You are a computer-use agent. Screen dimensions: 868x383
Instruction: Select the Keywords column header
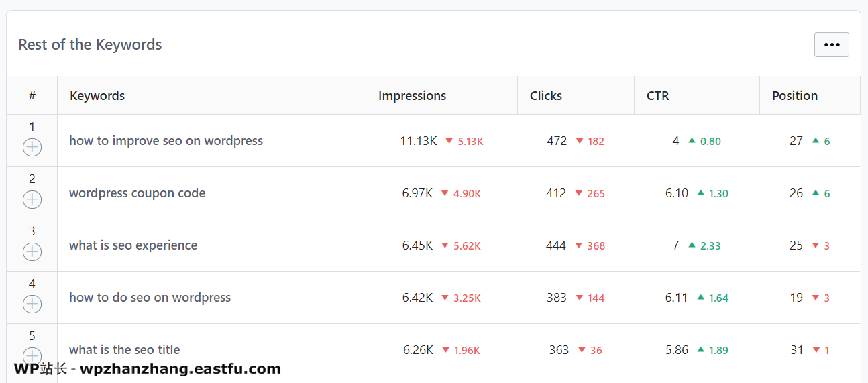97,95
